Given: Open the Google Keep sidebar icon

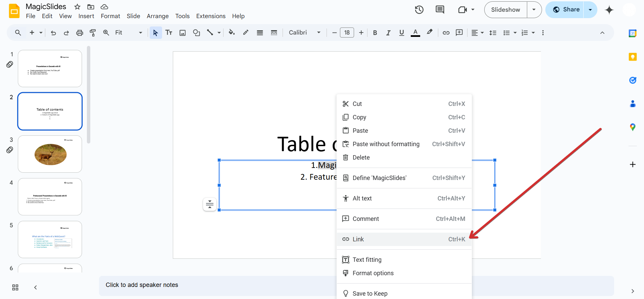Looking at the screenshot, I should (633, 57).
